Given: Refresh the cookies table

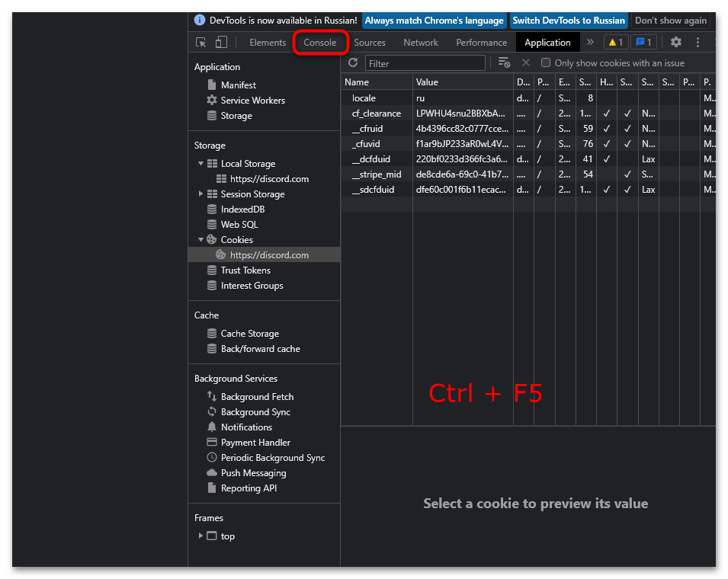Looking at the screenshot, I should point(353,62).
